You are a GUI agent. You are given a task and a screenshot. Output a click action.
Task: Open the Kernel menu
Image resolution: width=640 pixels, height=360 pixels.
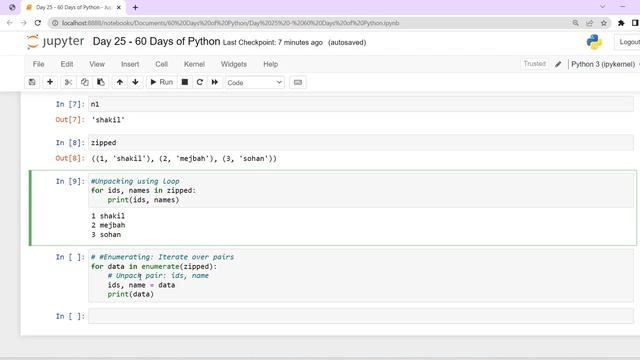(x=194, y=64)
